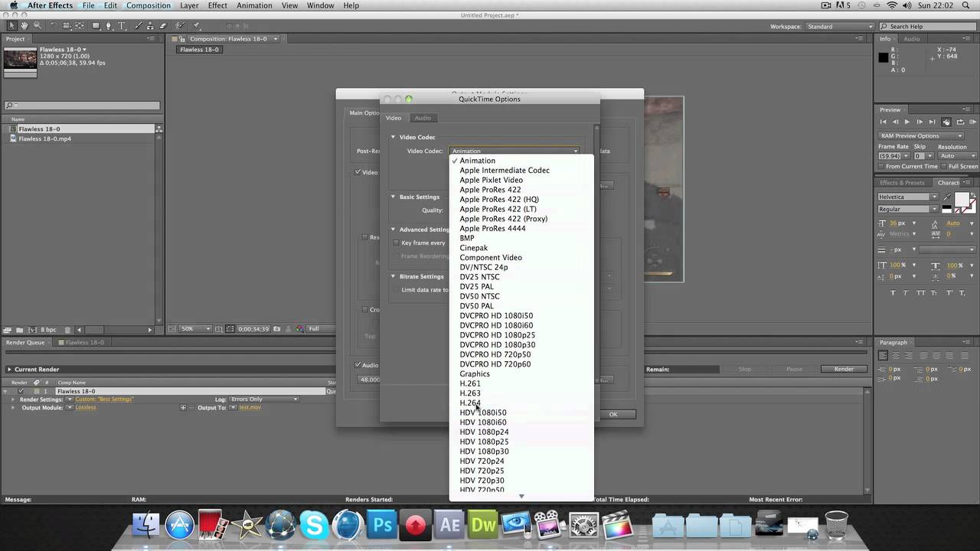This screenshot has height=551, width=980.
Task: Select the Rectangle shape tool
Action: [96, 26]
